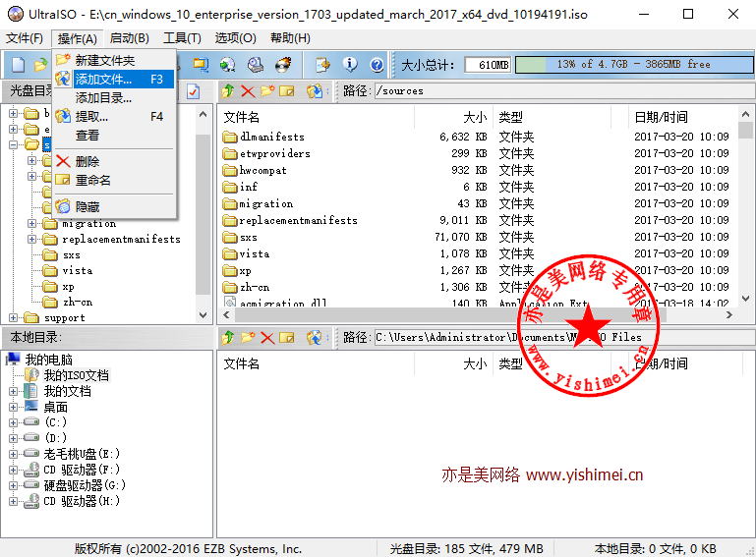Click the local path field

[x=564, y=337]
